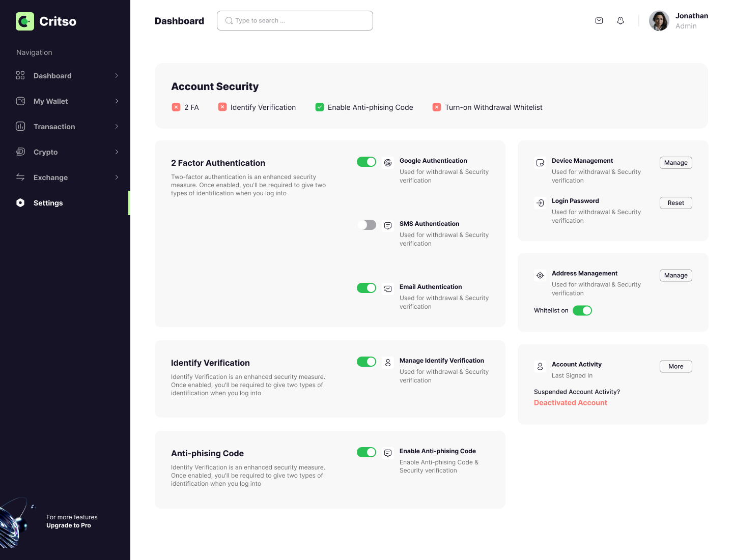Click the Exchange arrows icon
The image size is (733, 560).
(x=20, y=177)
